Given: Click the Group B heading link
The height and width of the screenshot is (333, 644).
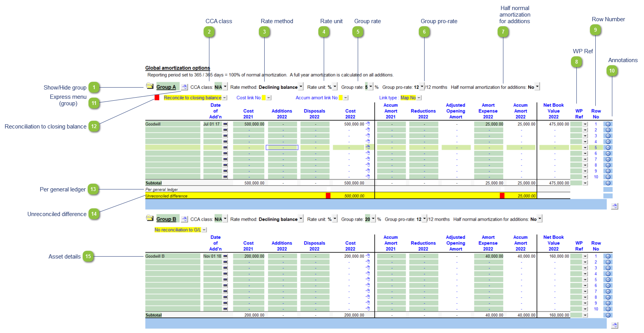Looking at the screenshot, I should (x=166, y=219).
